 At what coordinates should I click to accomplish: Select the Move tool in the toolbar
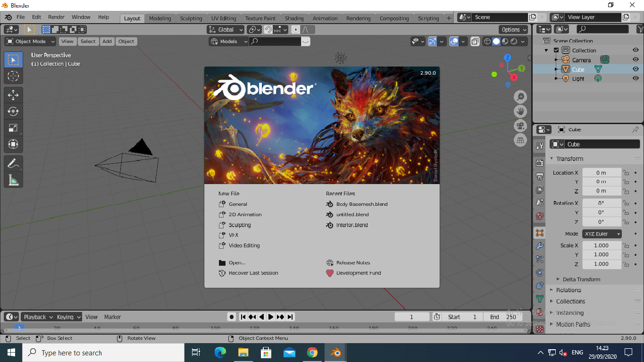[13, 95]
